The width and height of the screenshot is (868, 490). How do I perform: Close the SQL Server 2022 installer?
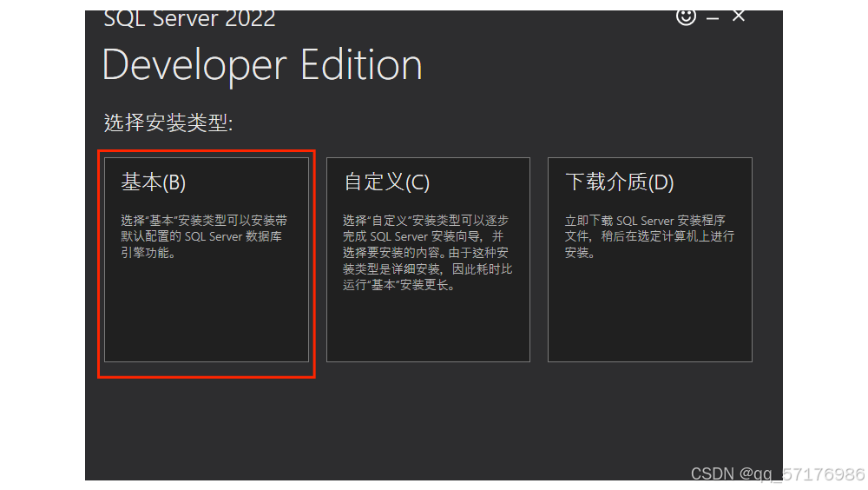point(739,17)
